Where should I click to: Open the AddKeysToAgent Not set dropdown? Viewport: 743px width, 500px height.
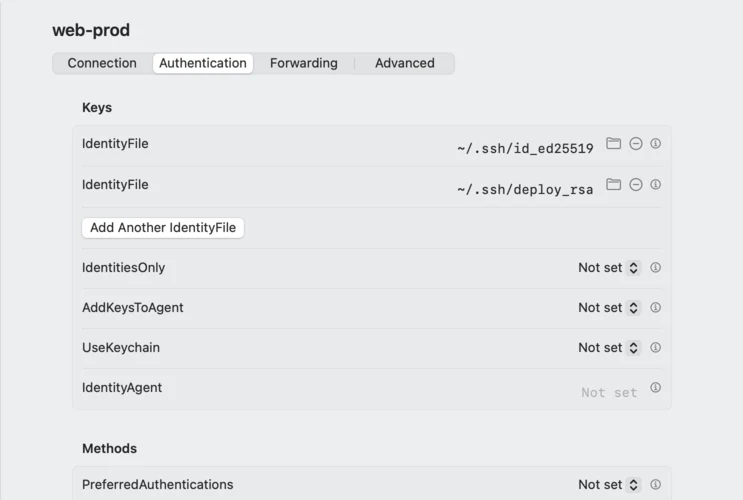click(x=609, y=308)
